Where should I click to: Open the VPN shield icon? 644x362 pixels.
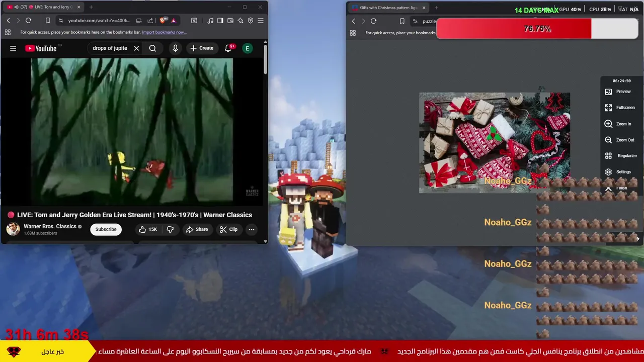251,21
